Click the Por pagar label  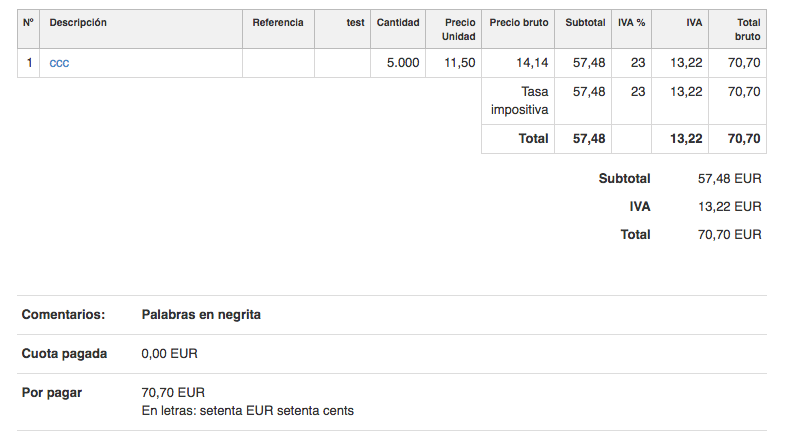(52, 392)
